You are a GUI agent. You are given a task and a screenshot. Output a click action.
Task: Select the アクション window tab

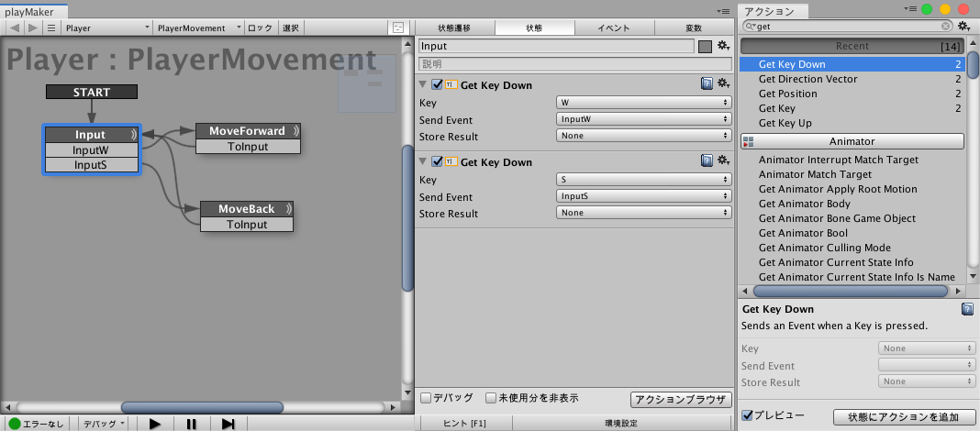pos(774,11)
